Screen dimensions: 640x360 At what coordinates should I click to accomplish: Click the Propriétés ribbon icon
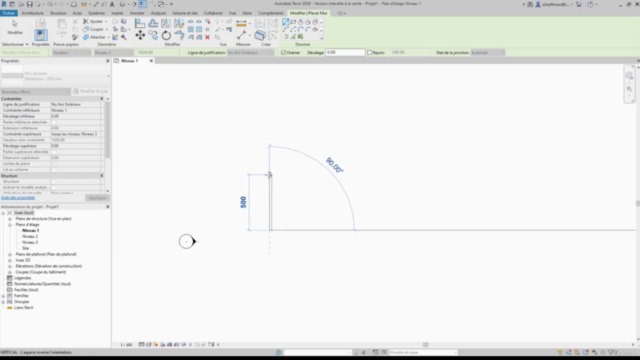[40, 35]
